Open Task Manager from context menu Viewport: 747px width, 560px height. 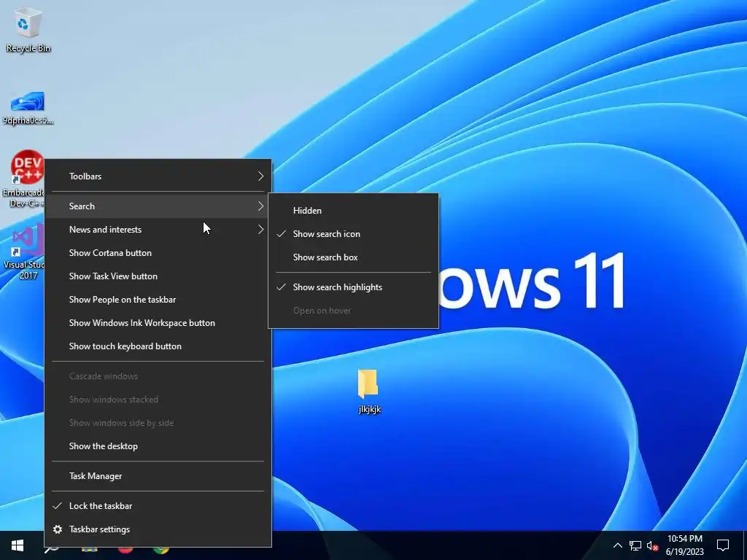[x=158, y=476]
